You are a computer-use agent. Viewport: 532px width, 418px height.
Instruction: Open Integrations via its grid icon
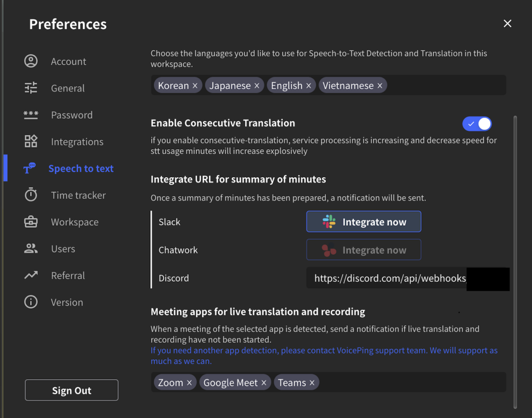click(31, 141)
